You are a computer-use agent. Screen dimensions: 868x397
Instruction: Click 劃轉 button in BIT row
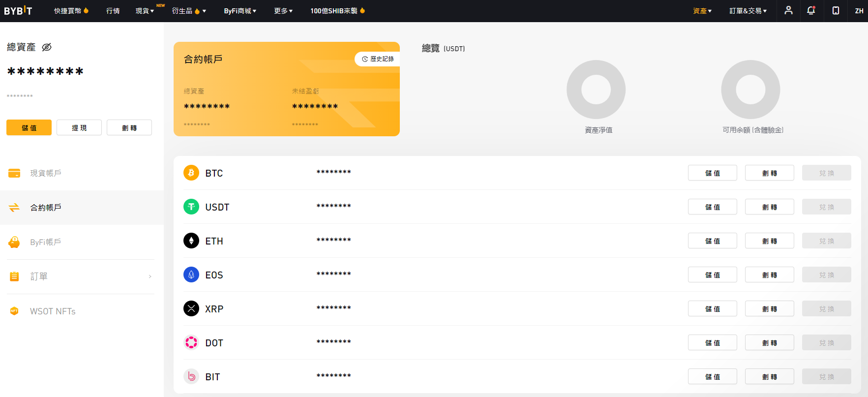pyautogui.click(x=770, y=376)
